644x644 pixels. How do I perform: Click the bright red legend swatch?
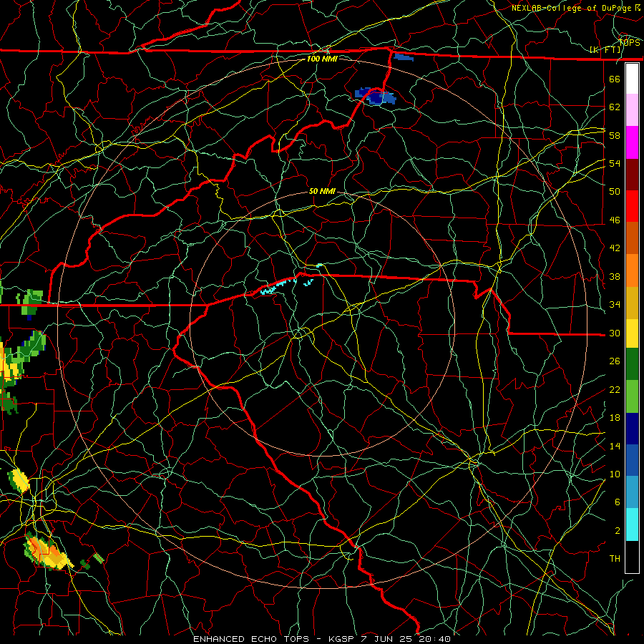(x=632, y=206)
